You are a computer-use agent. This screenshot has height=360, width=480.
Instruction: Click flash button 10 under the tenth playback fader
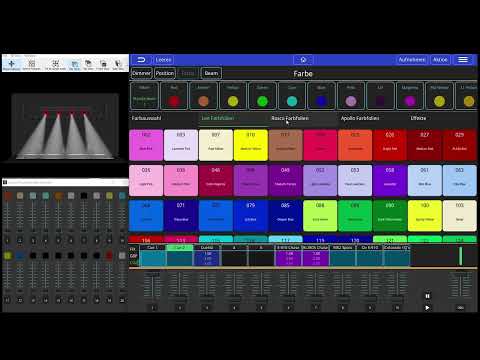pyautogui.click(x=397, y=308)
